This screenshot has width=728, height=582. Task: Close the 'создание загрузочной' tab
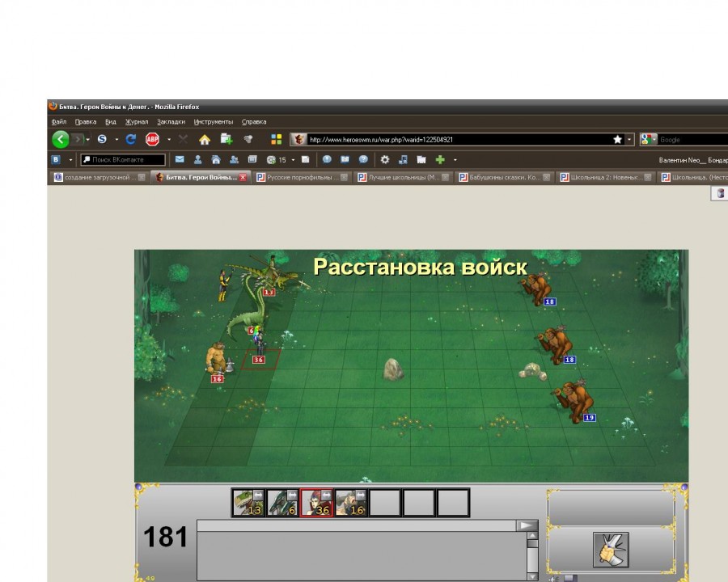tap(142, 177)
